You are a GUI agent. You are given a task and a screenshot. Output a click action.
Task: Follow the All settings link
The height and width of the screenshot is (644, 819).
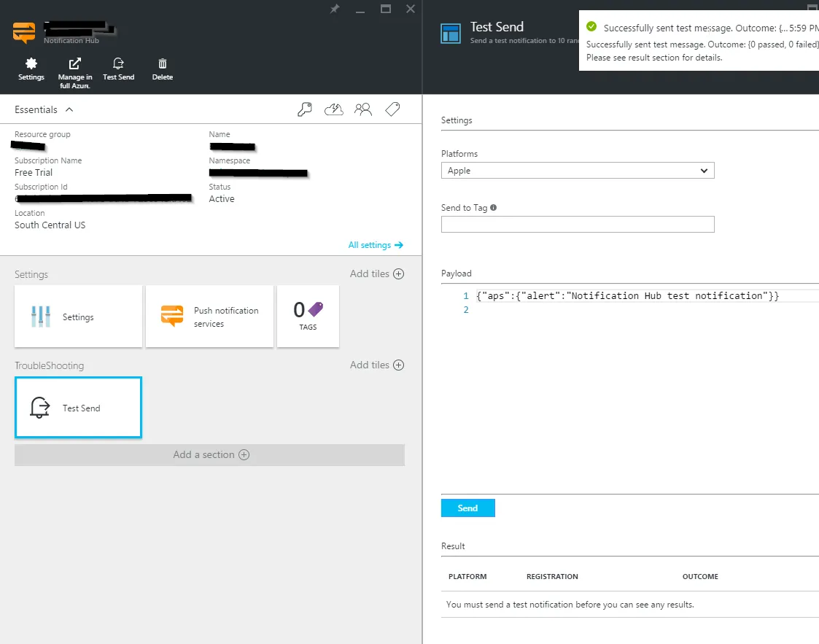376,245
